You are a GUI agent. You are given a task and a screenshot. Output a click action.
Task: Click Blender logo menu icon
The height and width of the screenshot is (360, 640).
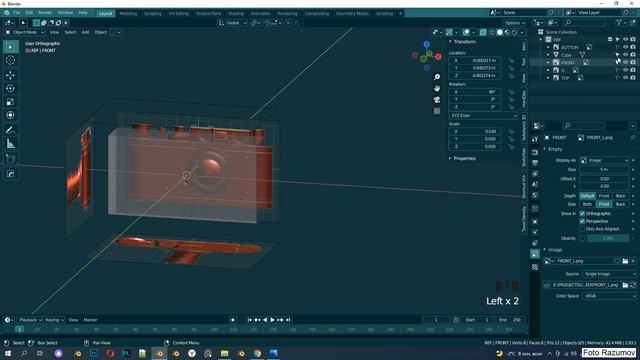coord(7,13)
